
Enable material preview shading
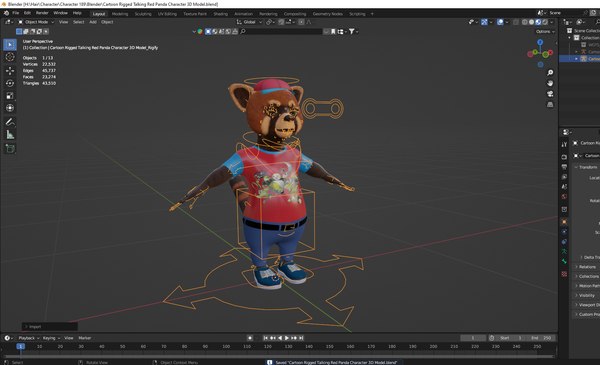(538, 22)
